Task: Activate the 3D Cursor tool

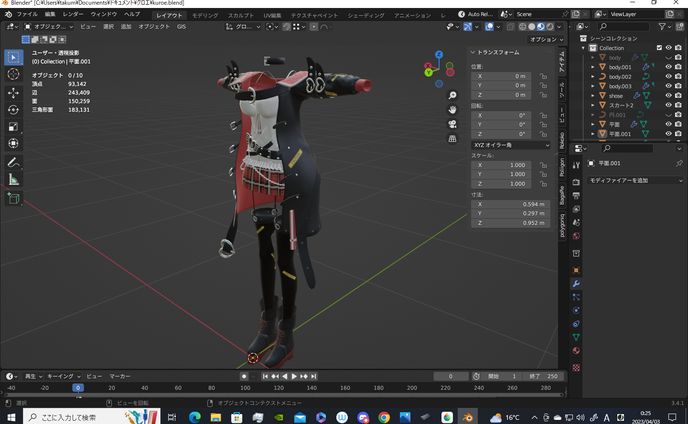Action: pos(13,74)
